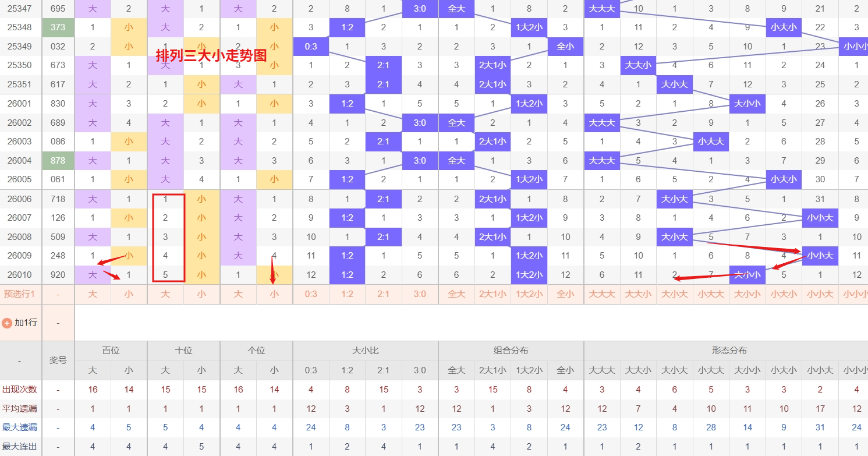Pick 3:0 in the 预选行1 row
868x456 pixels.
coord(420,294)
